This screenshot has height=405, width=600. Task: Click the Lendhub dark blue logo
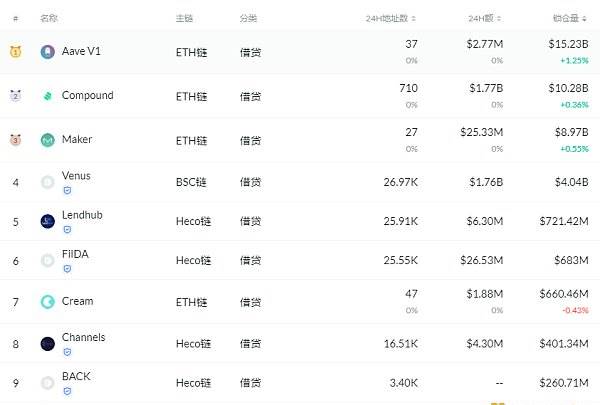pyautogui.click(x=47, y=221)
